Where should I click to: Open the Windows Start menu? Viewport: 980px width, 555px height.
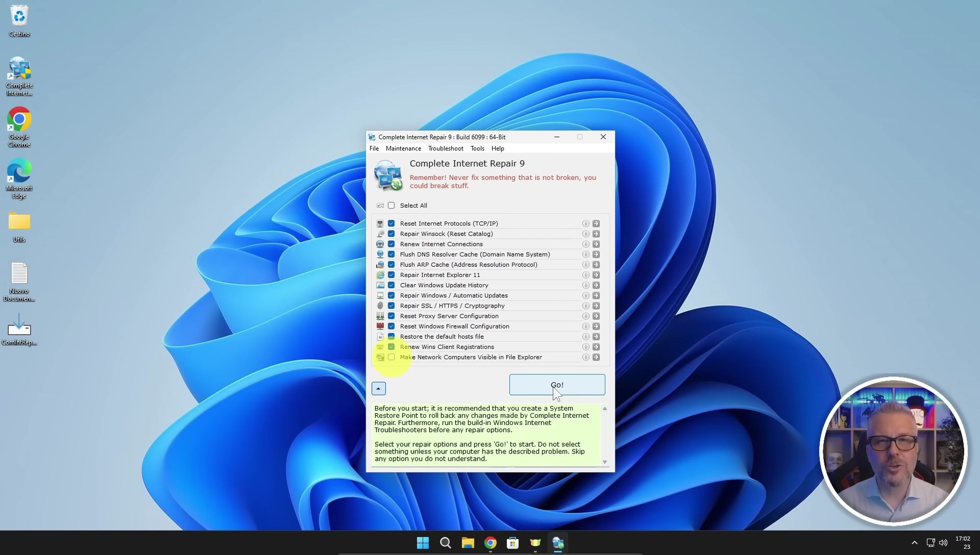coord(423,543)
